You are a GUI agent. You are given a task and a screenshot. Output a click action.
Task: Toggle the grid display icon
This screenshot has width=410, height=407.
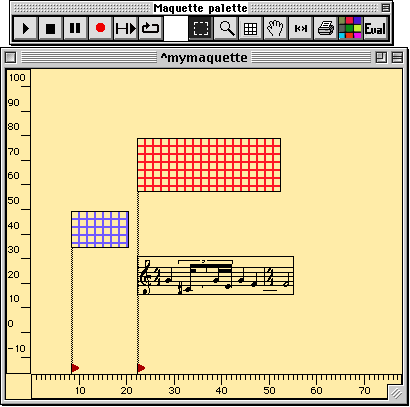251,29
